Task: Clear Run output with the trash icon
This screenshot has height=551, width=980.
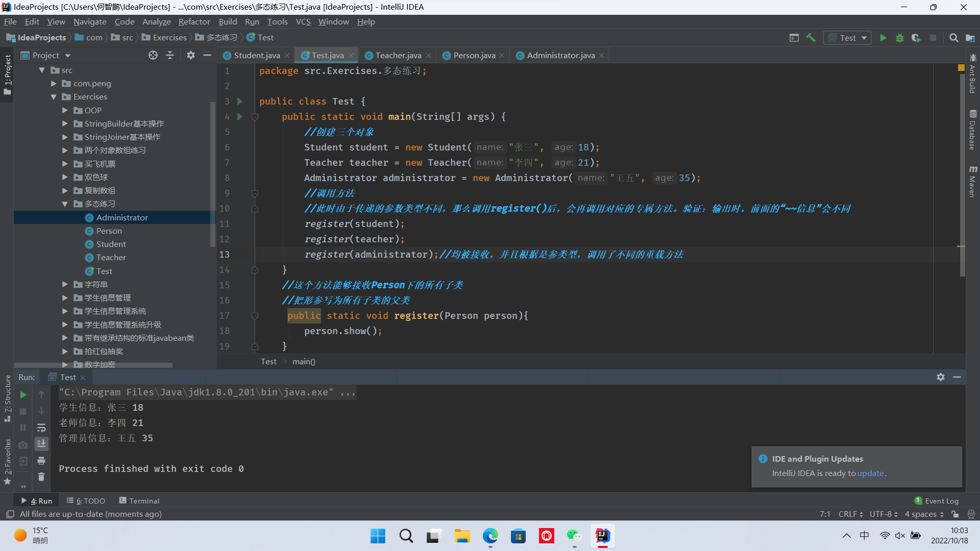Action: tap(41, 477)
